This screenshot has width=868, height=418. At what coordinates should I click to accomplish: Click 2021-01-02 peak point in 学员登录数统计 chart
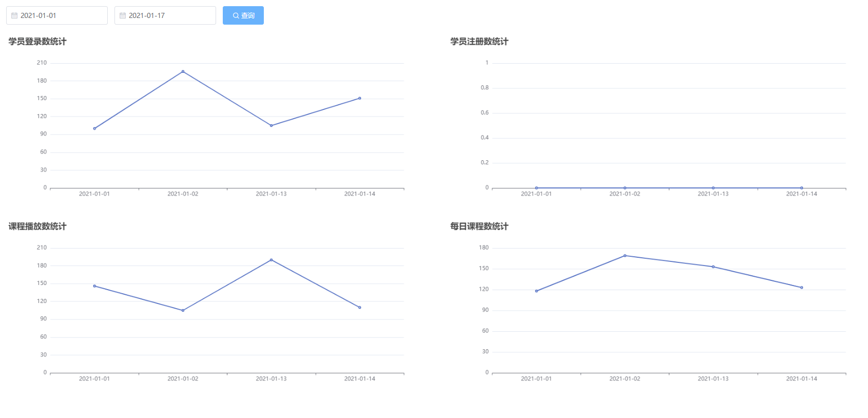point(183,71)
